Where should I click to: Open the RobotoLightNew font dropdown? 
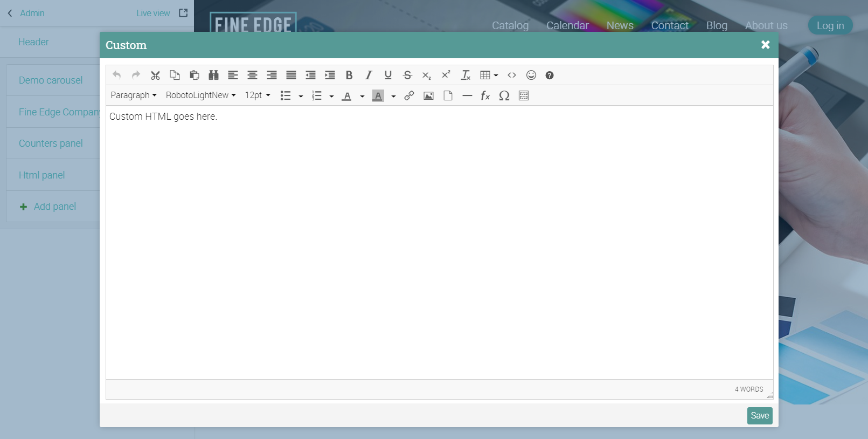[x=201, y=95]
